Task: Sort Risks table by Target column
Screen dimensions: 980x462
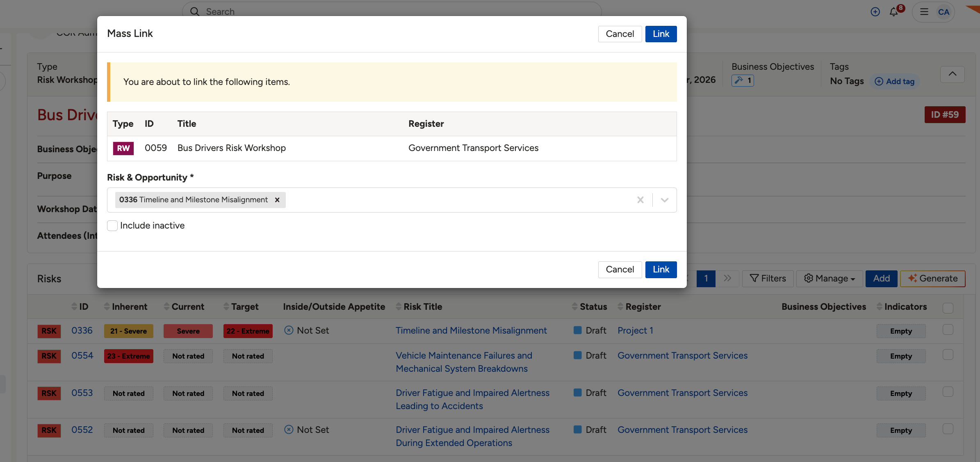Action: click(x=241, y=307)
